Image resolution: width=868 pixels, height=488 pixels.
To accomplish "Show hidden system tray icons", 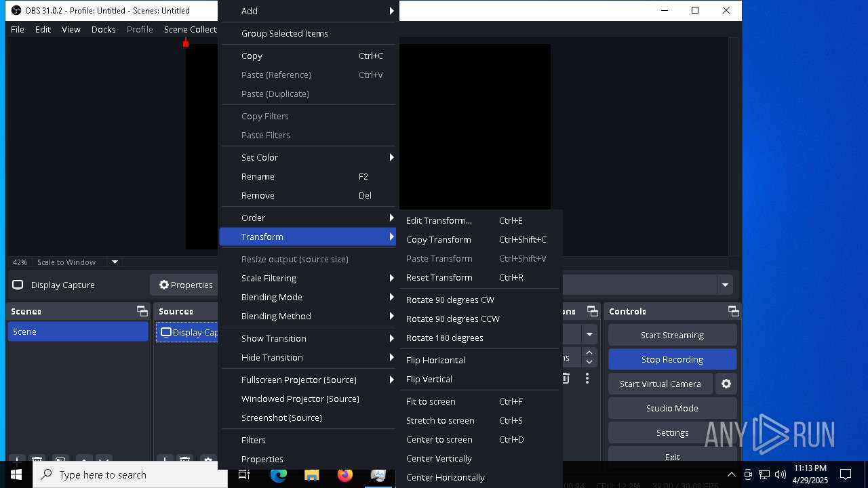I will [x=731, y=474].
